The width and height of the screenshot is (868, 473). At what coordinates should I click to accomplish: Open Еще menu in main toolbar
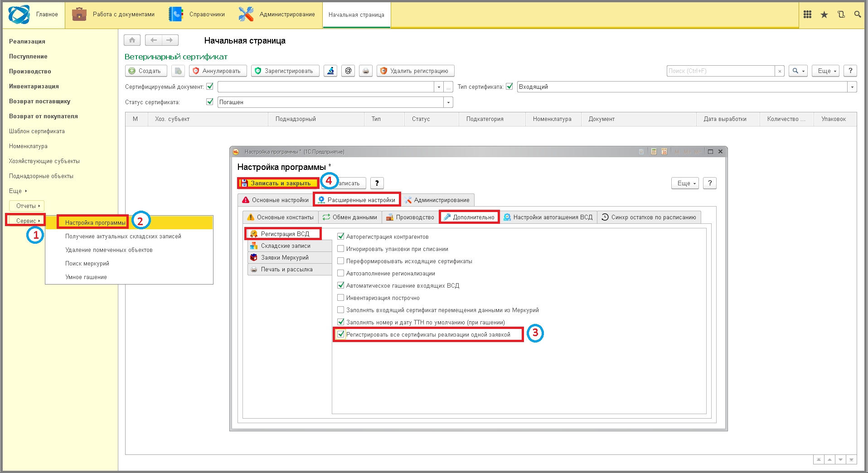(826, 71)
